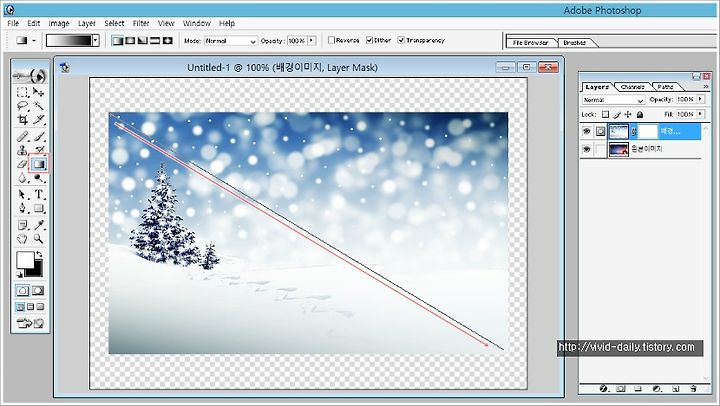Switch to Standard editing mode
Screen dimensions: 720x406
pyautogui.click(x=22, y=291)
